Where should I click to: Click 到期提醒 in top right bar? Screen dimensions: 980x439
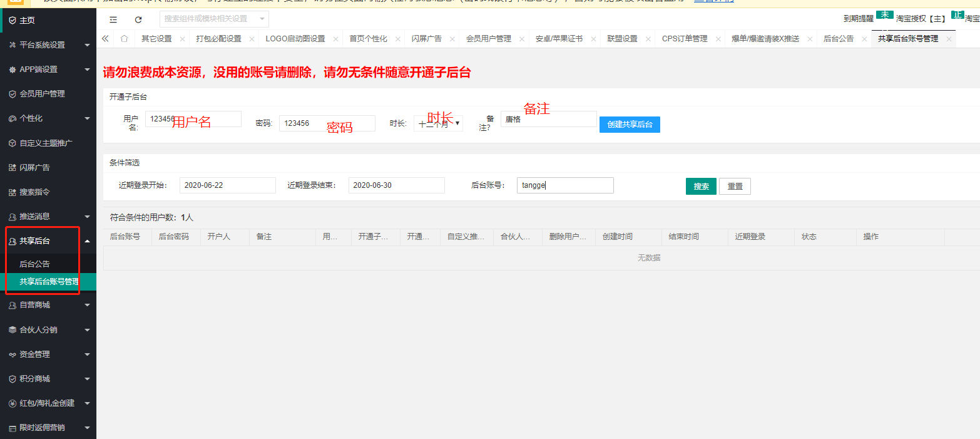(x=859, y=19)
